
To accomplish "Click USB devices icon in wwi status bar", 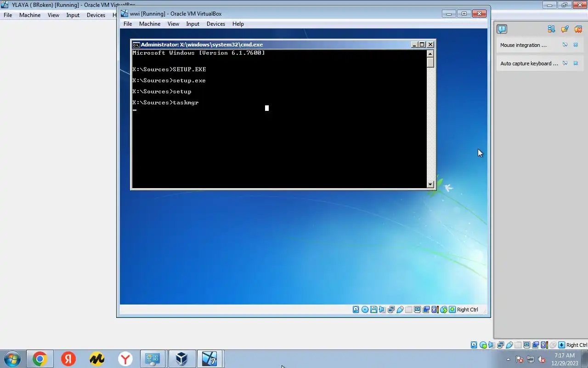I will [x=400, y=310].
